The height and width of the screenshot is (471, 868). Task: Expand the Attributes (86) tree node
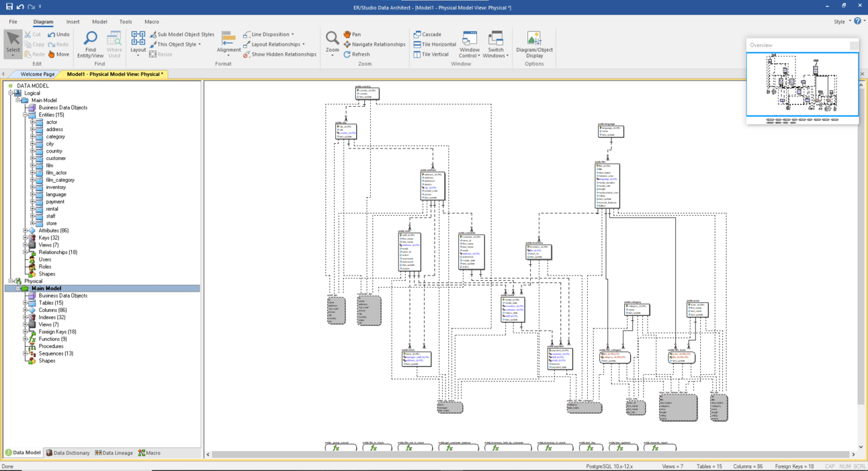pyautogui.click(x=26, y=230)
